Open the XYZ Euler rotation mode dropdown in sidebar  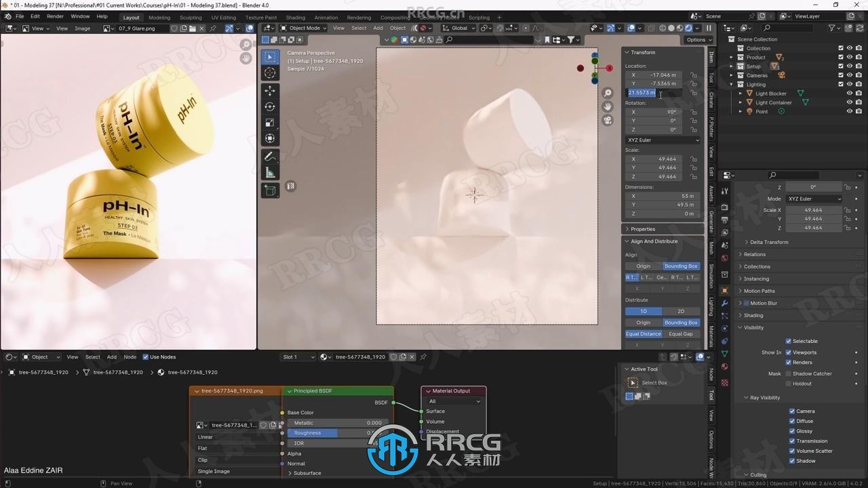[x=663, y=140]
